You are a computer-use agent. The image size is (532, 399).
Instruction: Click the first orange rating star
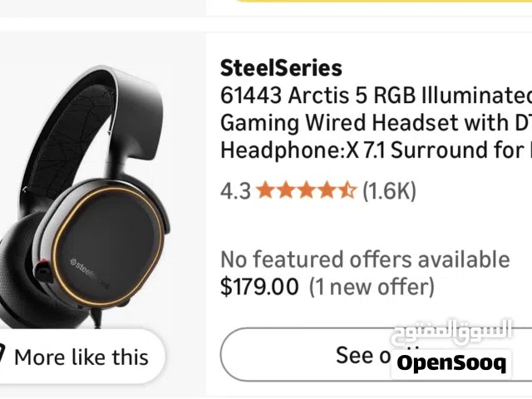266,191
